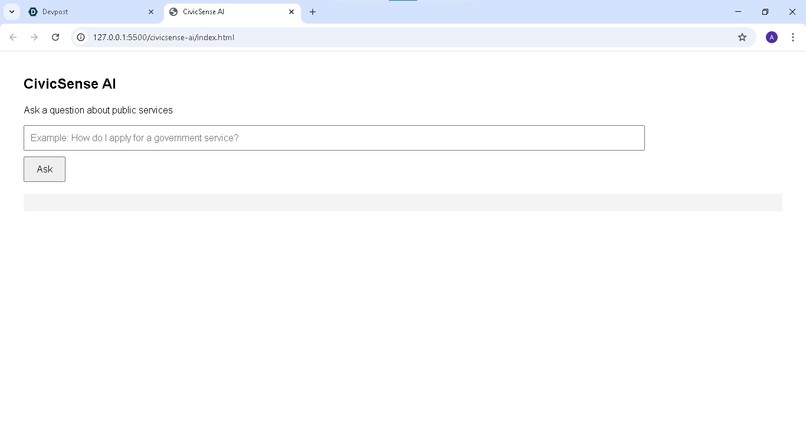Go back to previous page
This screenshot has height=430, width=806.
(13, 37)
